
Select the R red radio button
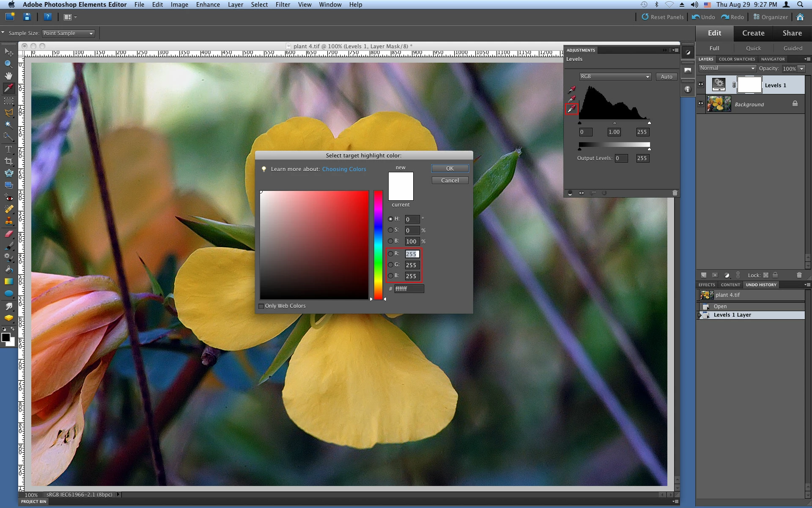(390, 254)
